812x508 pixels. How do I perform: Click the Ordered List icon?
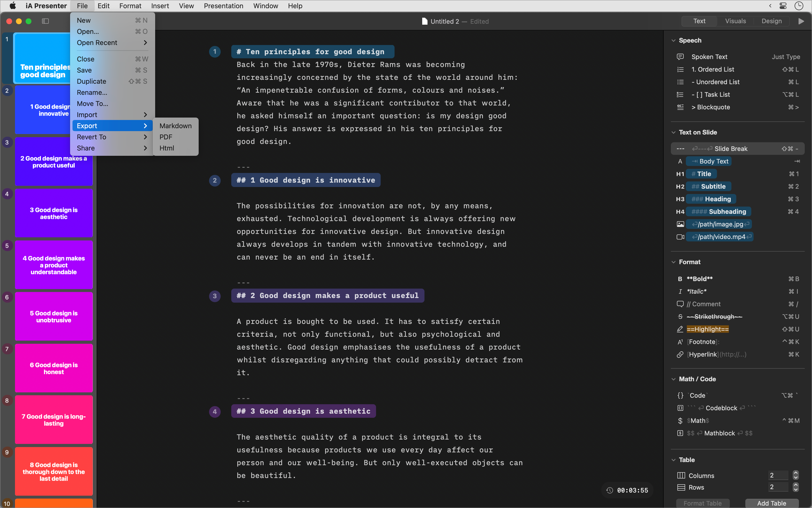coord(680,69)
